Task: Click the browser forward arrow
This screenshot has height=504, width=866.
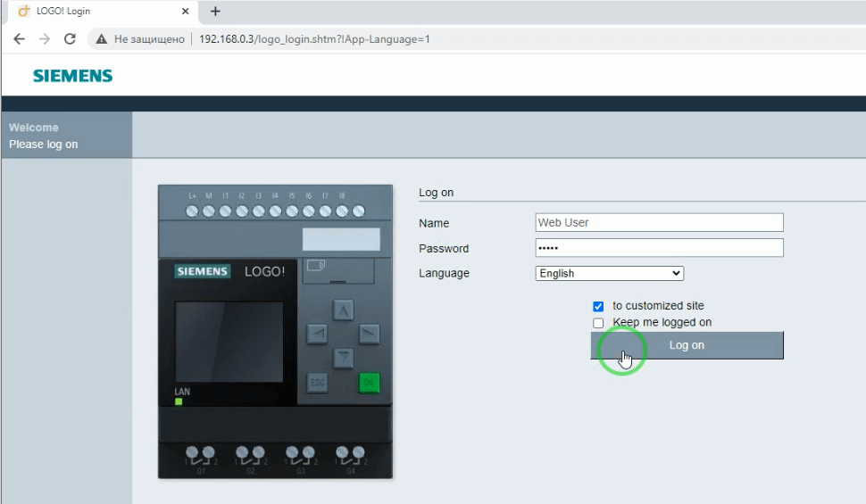Action: click(45, 39)
